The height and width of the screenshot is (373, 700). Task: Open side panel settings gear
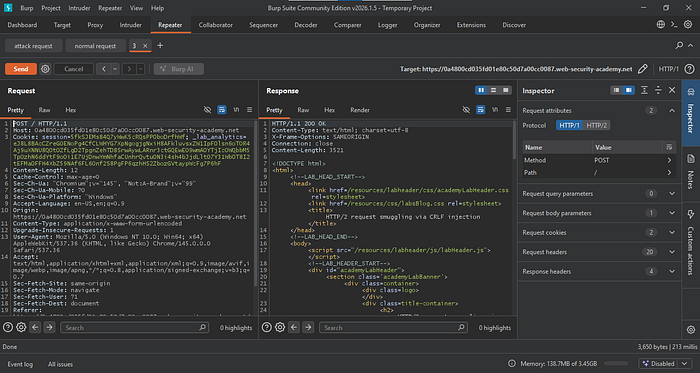(x=691, y=330)
